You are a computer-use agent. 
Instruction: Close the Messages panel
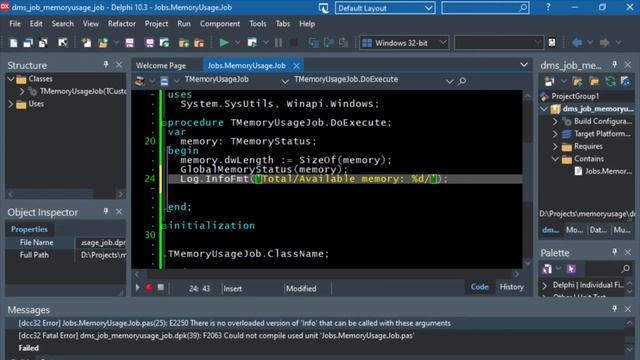click(628, 309)
